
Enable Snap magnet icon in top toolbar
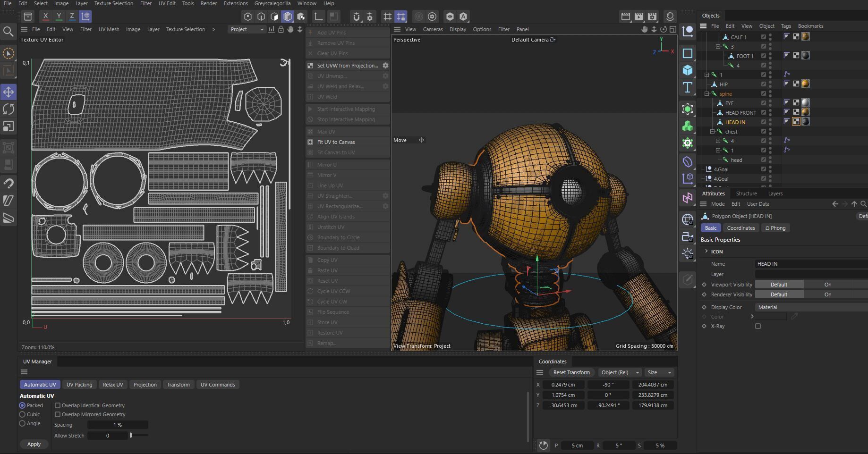click(x=357, y=17)
